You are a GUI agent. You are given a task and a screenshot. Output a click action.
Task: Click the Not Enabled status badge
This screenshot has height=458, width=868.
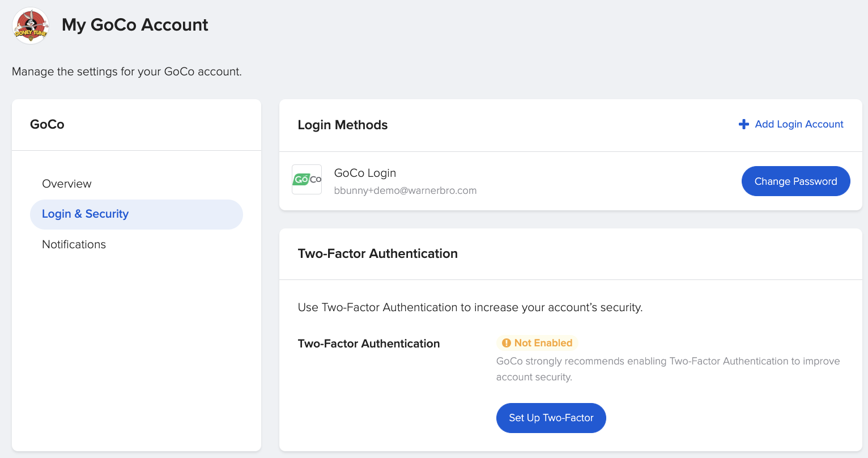(x=537, y=342)
